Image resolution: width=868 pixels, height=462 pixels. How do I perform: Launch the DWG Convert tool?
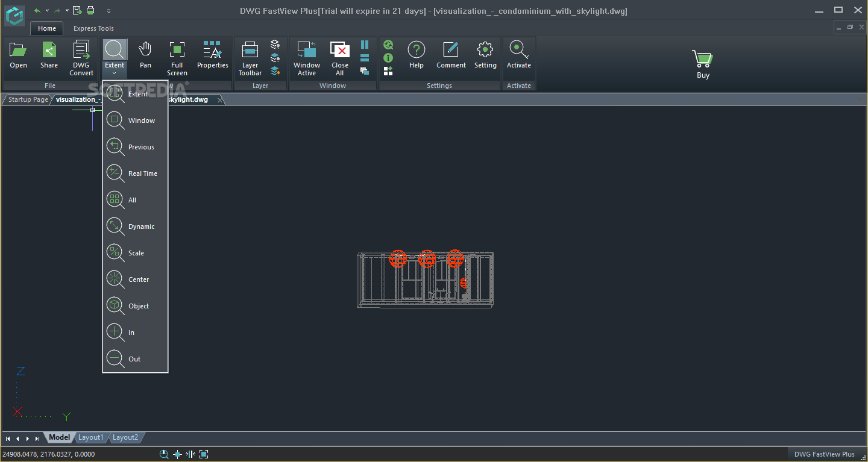(81, 58)
